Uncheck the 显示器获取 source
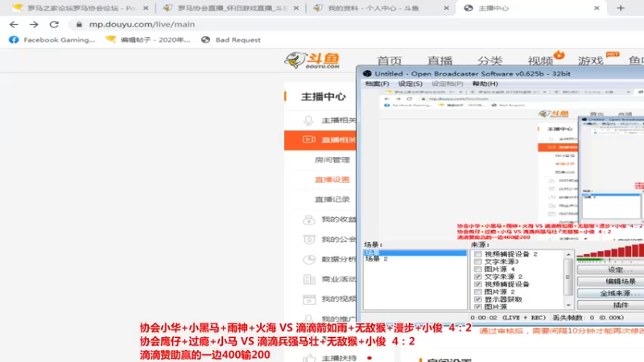This screenshot has width=644, height=362. 477,299
